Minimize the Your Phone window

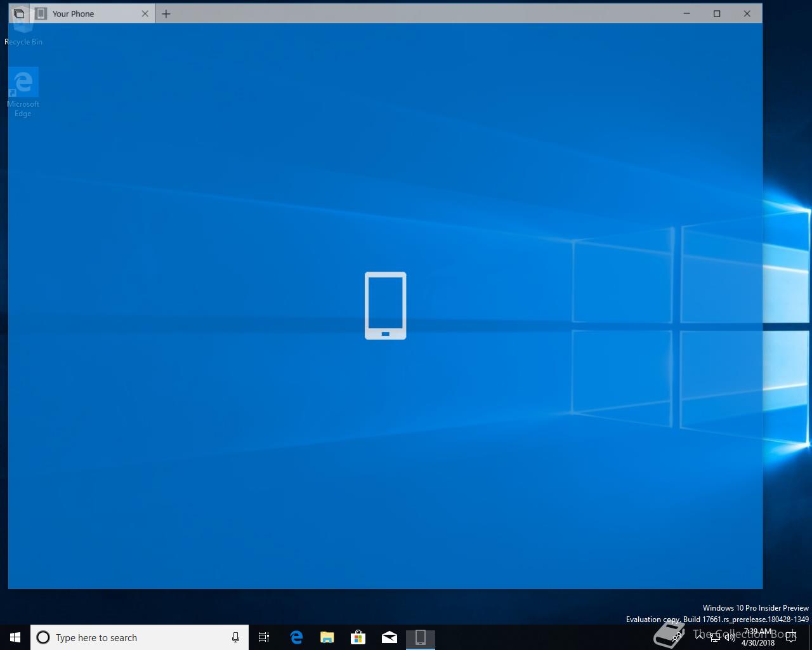(686, 13)
